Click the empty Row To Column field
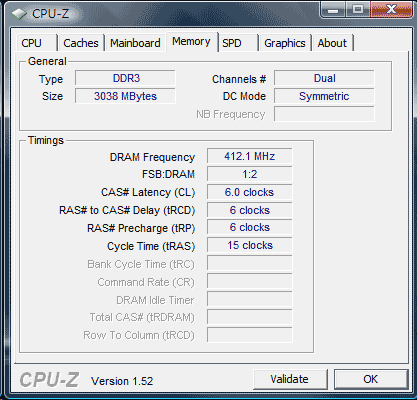The image size is (417, 400). pyautogui.click(x=250, y=335)
